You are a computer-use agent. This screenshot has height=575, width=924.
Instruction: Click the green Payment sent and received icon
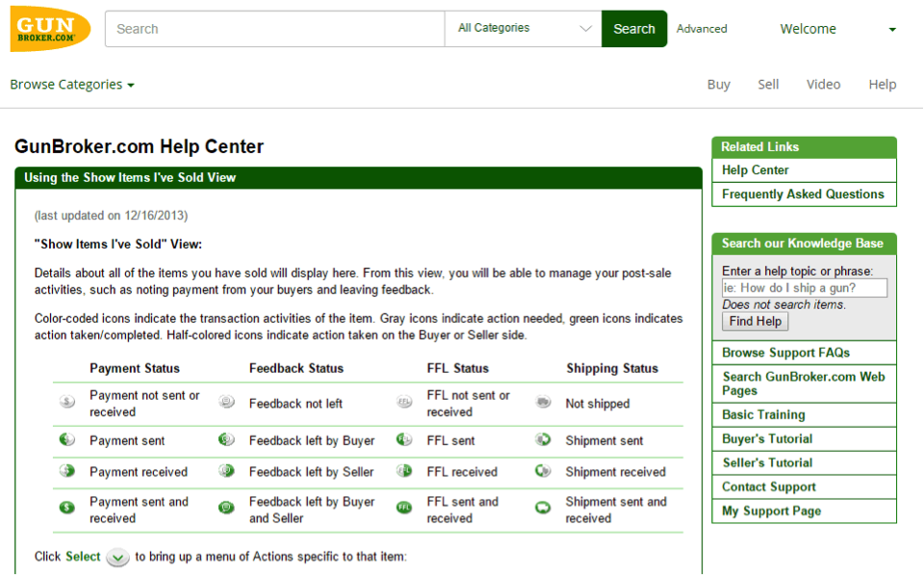pyautogui.click(x=67, y=508)
